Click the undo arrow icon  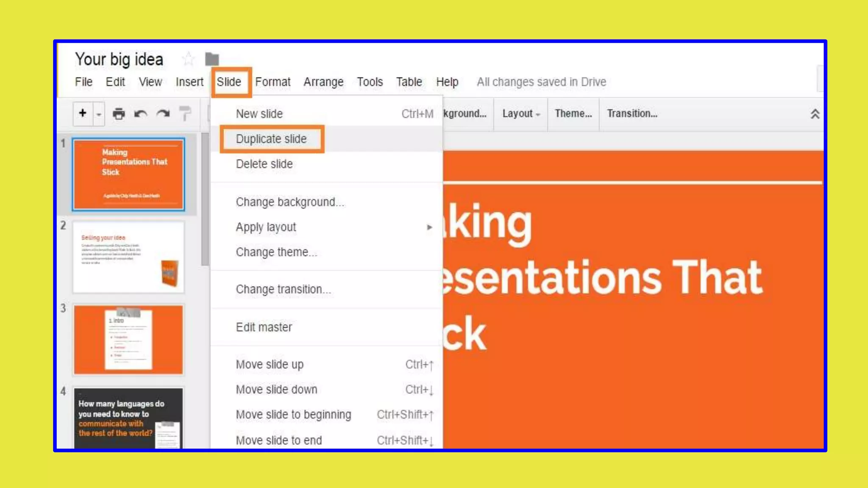tap(141, 114)
